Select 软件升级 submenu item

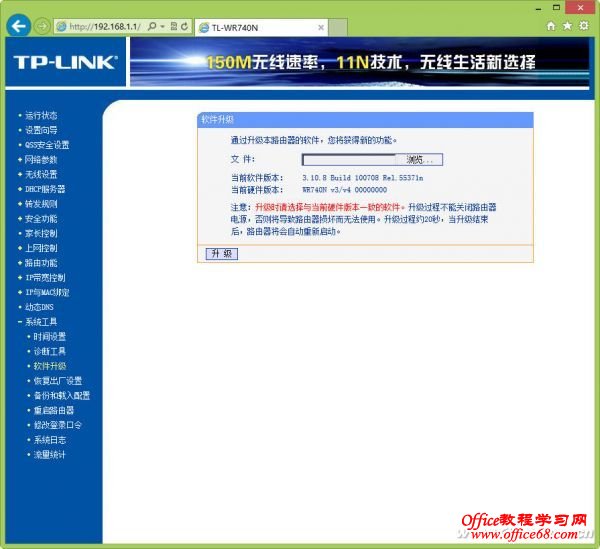[x=50, y=366]
